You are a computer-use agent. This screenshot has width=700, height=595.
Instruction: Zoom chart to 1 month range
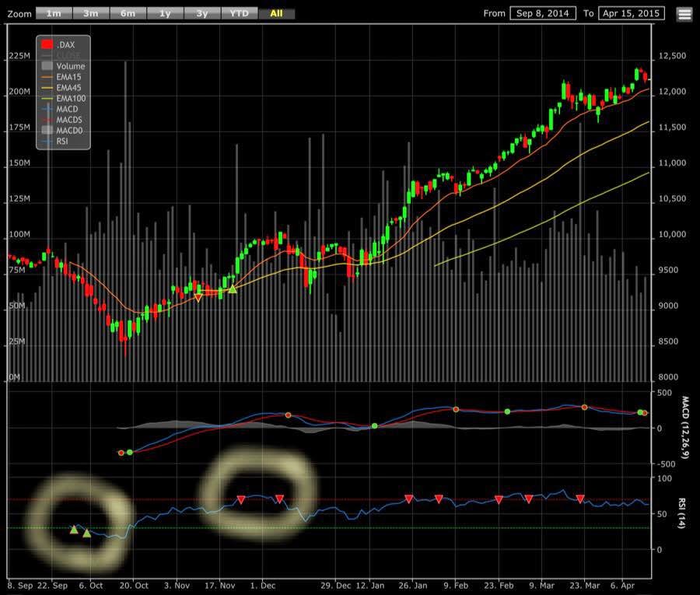(54, 13)
